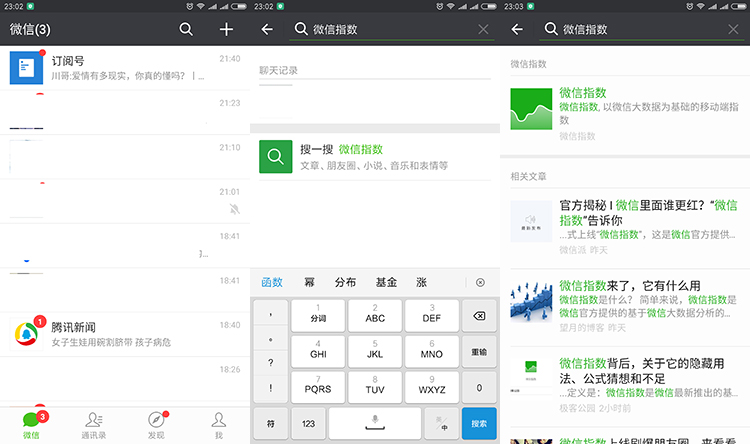The image size is (750, 444).
Task: Tap the MNO key on keypad
Action: pyautogui.click(x=432, y=352)
